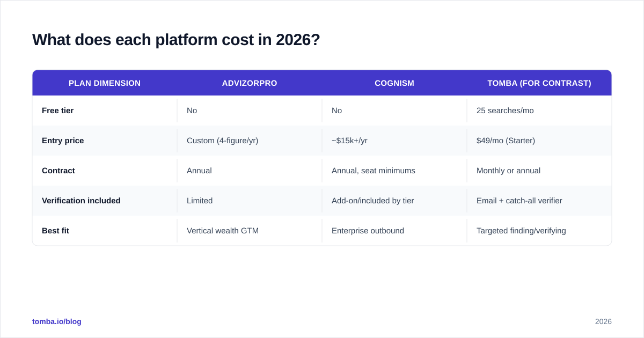Select the 'Contract' row label

click(58, 171)
